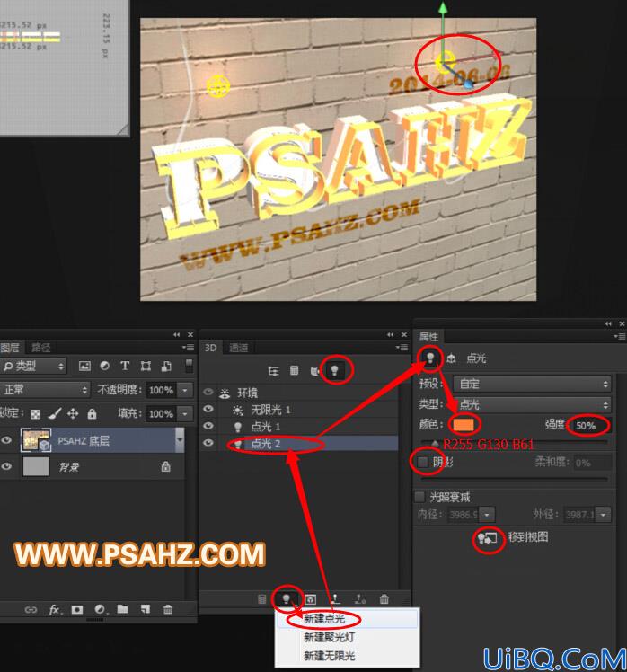The height and width of the screenshot is (672, 627).
Task: Switch to the 通道 Channels tab
Action: [x=238, y=348]
